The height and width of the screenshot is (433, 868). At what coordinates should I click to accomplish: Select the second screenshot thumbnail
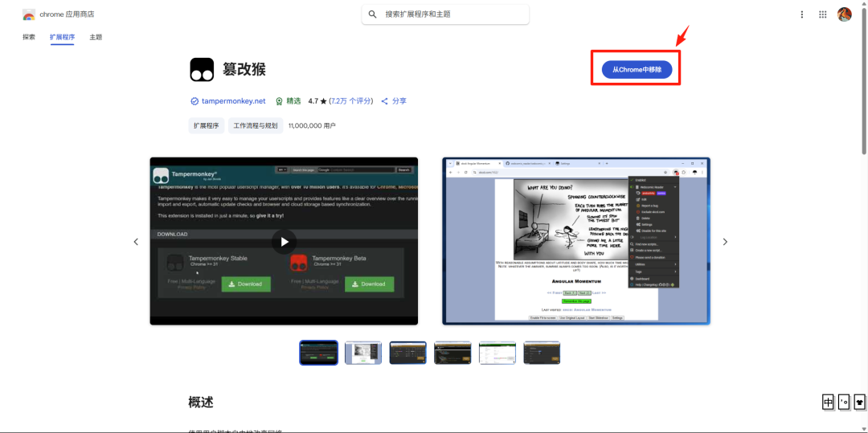pyautogui.click(x=364, y=353)
